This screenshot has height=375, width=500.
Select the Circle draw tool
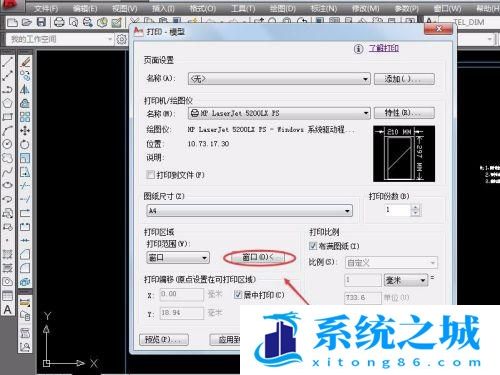(x=8, y=144)
